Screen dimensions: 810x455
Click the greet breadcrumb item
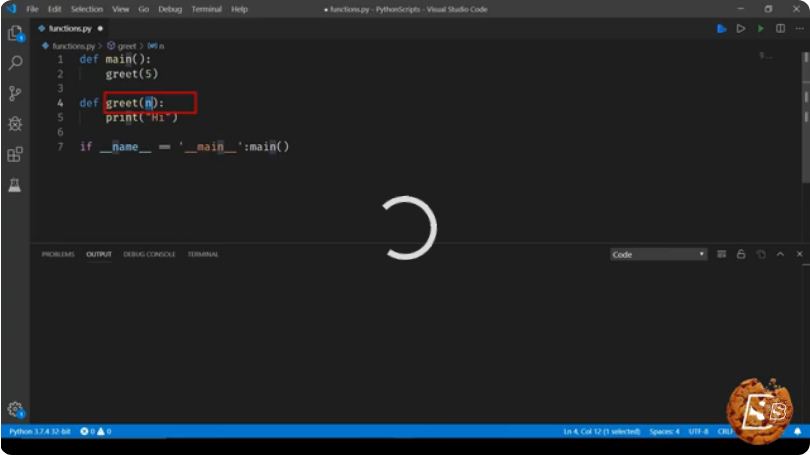pos(122,46)
